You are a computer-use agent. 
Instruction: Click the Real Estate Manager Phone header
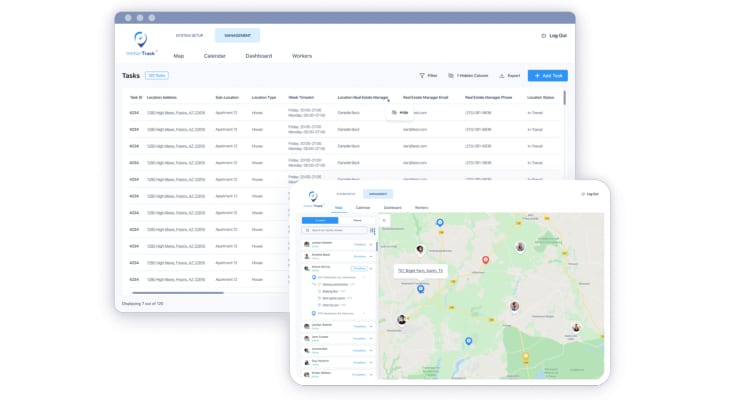click(x=488, y=98)
